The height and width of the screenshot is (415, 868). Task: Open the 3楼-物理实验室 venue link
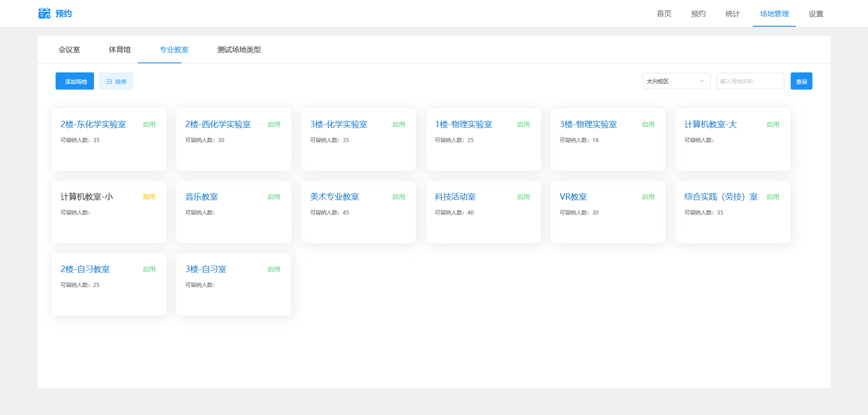pyautogui.click(x=588, y=124)
